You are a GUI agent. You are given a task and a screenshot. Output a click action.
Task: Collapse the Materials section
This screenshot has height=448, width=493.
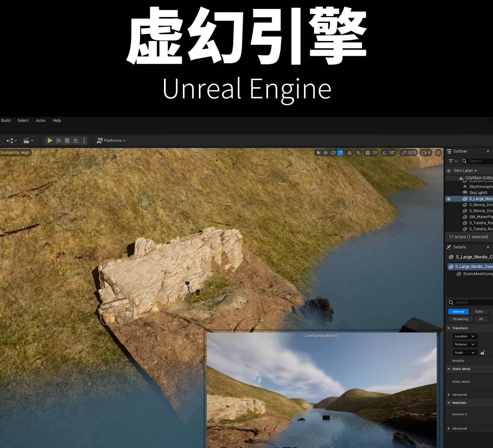449,403
